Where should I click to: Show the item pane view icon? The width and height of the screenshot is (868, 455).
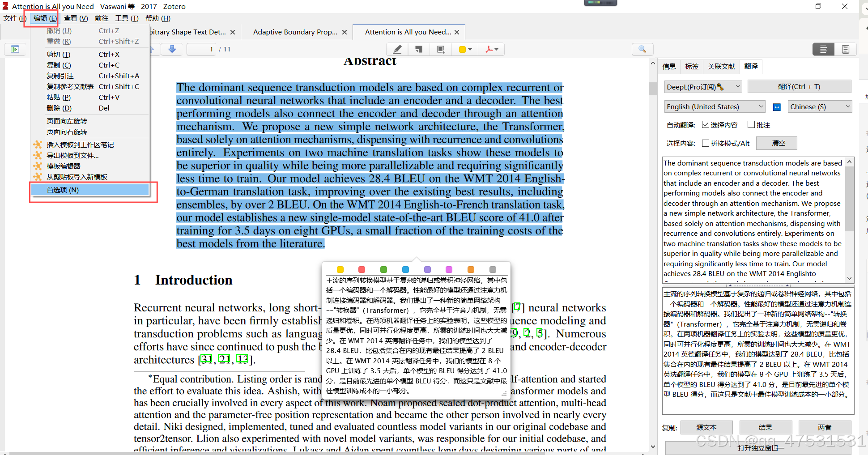click(x=823, y=49)
